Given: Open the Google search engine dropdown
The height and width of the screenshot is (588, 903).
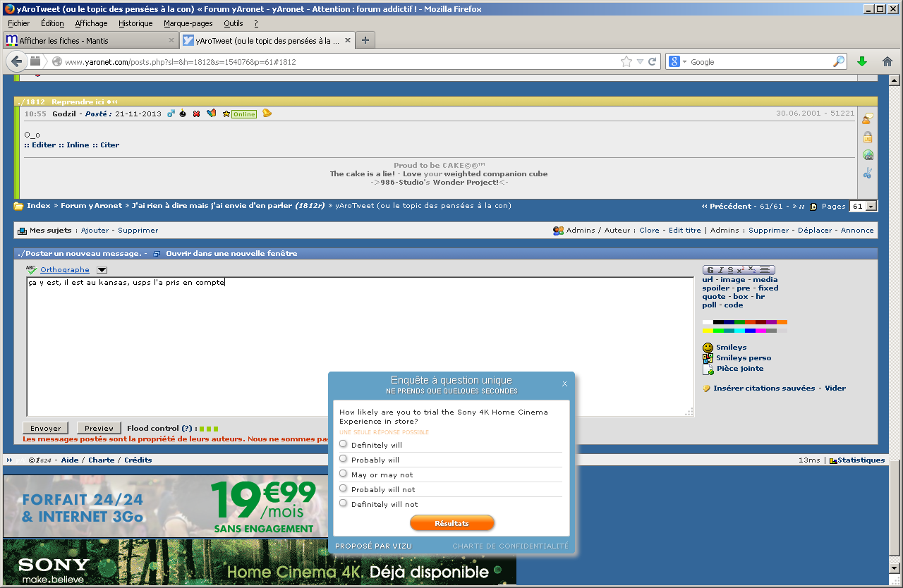Looking at the screenshot, I should click(x=677, y=62).
